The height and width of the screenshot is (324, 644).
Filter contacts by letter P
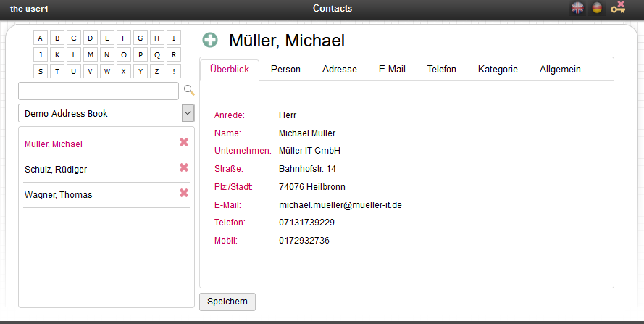click(141, 54)
